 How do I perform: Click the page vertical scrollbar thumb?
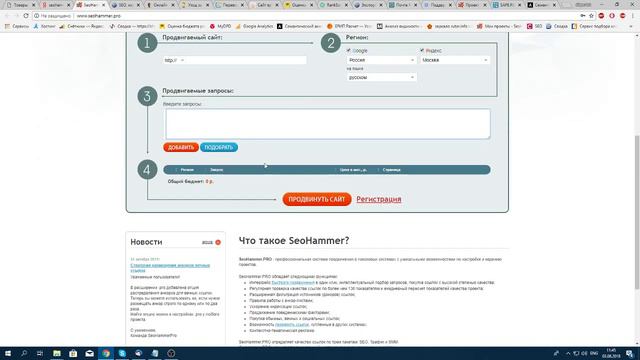636,212
